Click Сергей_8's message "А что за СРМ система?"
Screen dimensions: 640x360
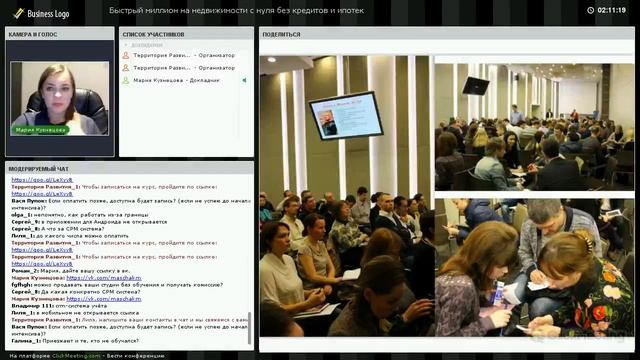click(58, 229)
